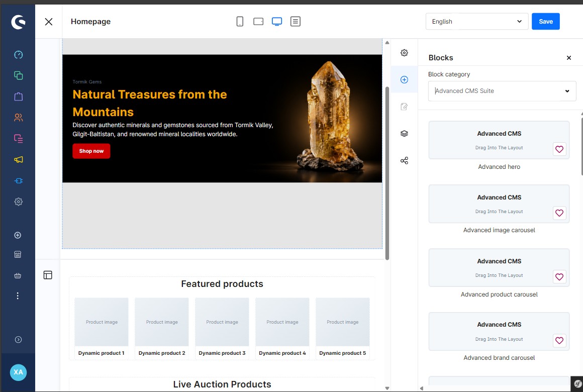This screenshot has height=392, width=583.
Task: Open the Settings gear in sidebar
Action: pyautogui.click(x=18, y=202)
